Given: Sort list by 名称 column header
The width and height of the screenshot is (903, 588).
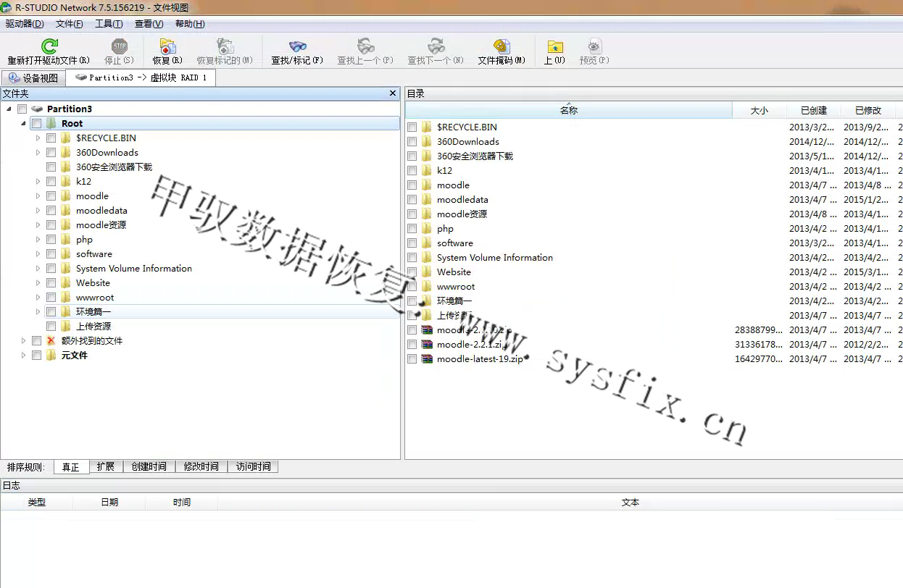Looking at the screenshot, I should click(569, 110).
